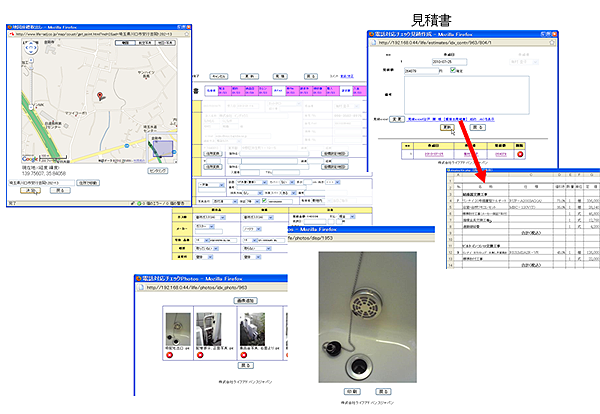Open the bathtub drain thumbnail in the Photos window
This screenshot has height=414, width=600.
(178, 329)
